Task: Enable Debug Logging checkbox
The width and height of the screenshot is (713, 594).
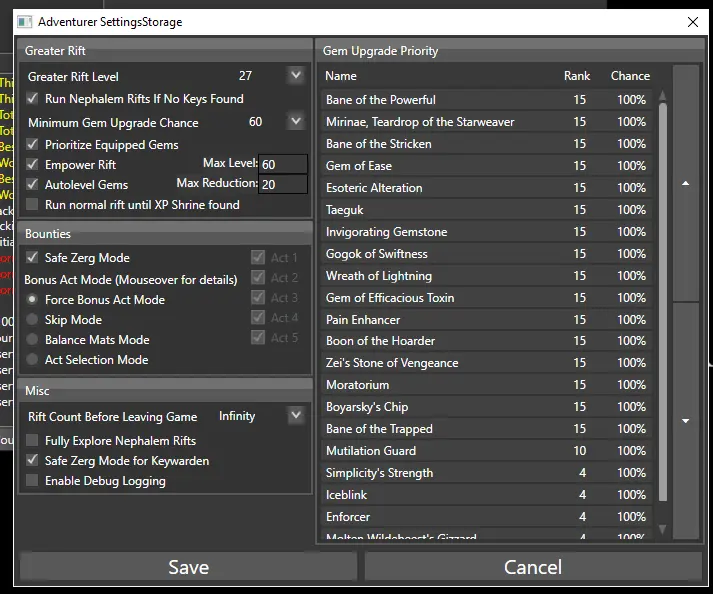Action: point(34,481)
